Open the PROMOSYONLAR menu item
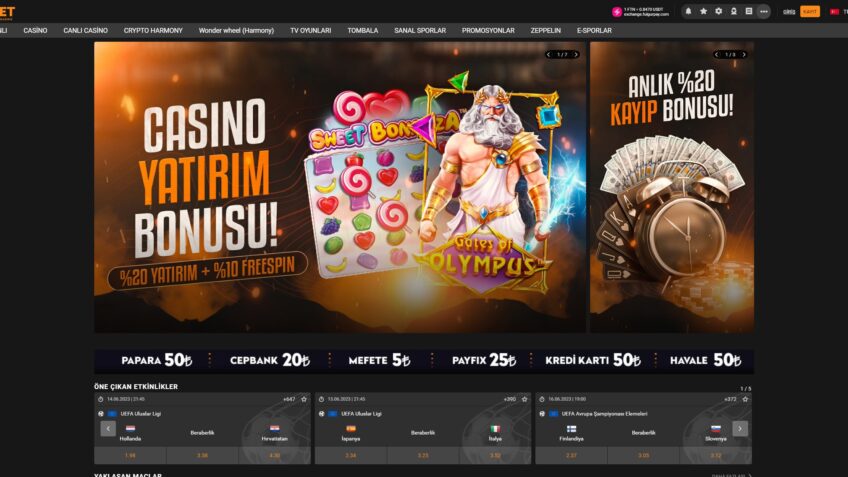Image resolution: width=848 pixels, height=477 pixels. point(488,31)
